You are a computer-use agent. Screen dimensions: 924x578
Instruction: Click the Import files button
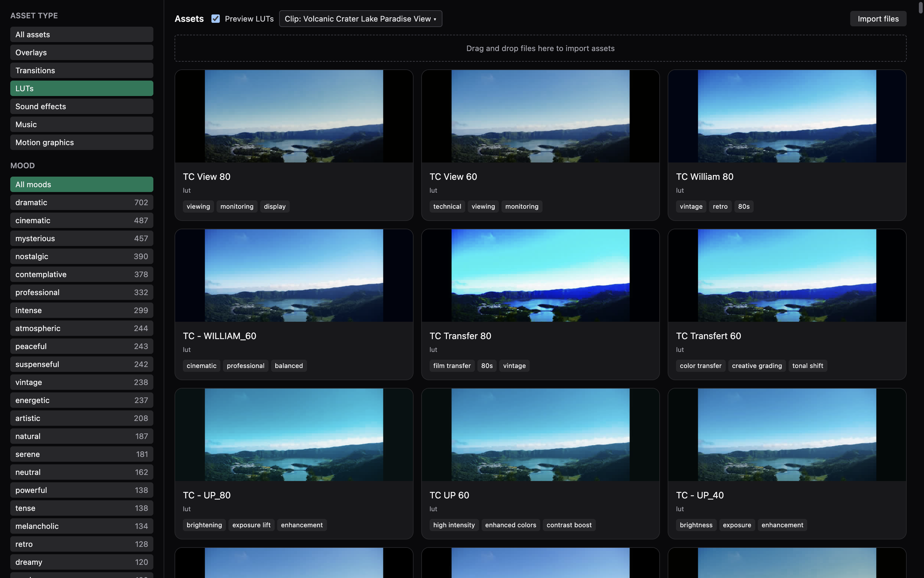tap(878, 19)
